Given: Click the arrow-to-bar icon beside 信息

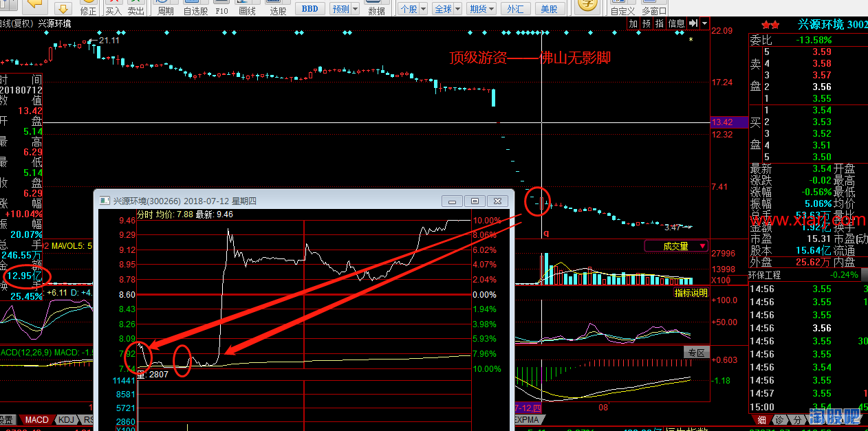Looking at the screenshot, I should (x=693, y=23).
